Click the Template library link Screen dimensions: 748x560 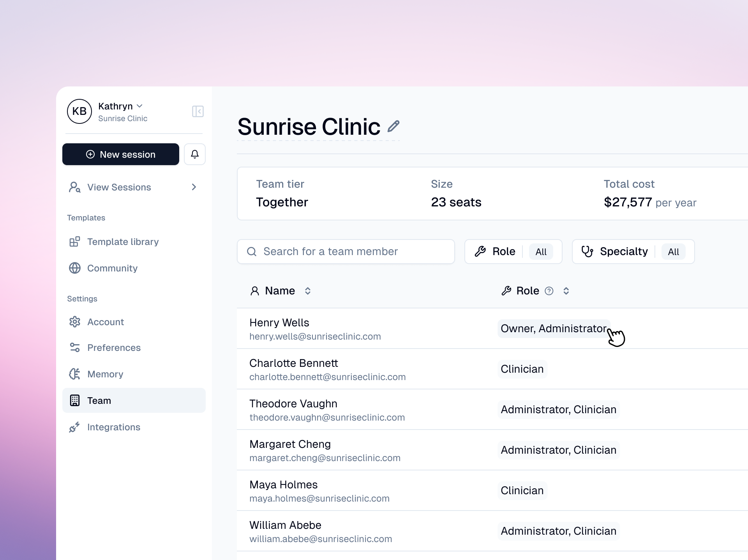(123, 242)
